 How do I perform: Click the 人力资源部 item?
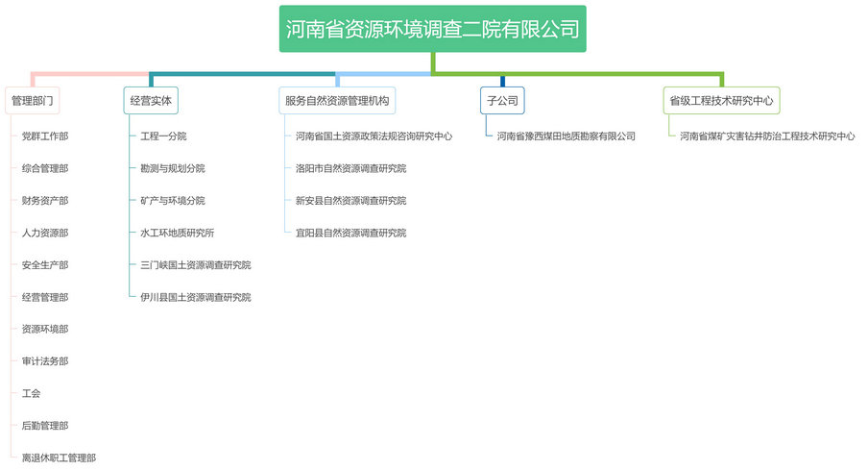pyautogui.click(x=45, y=233)
